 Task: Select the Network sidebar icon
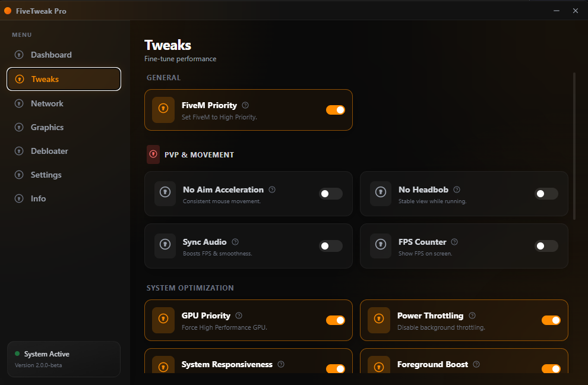point(18,103)
